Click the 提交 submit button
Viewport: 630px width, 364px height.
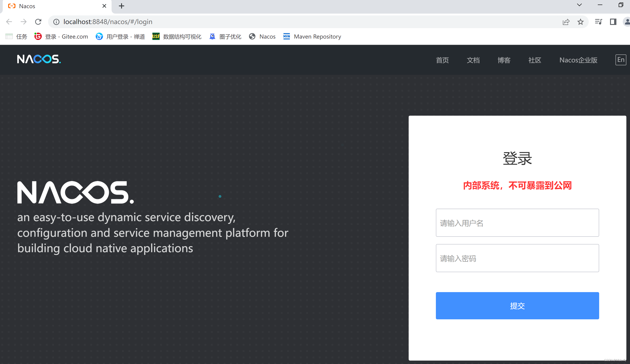coord(517,305)
